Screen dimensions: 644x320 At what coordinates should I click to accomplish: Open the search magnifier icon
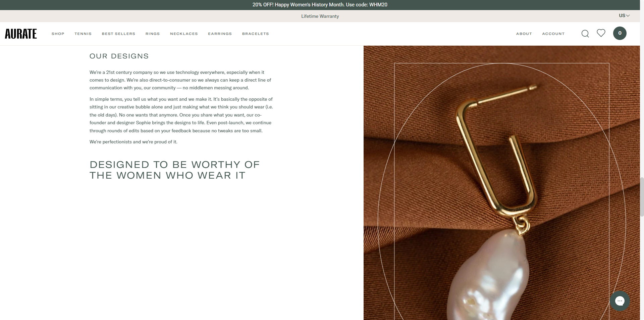tap(585, 34)
